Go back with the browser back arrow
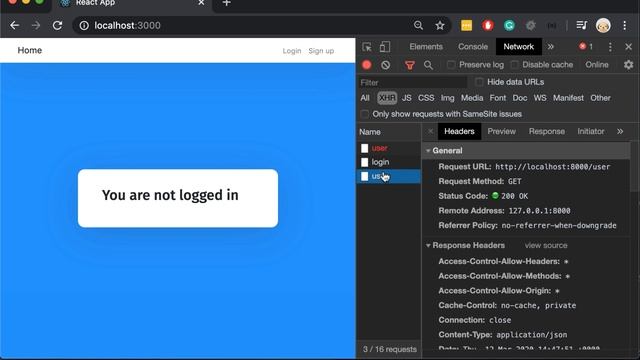This screenshot has width=640, height=360. coord(15,25)
